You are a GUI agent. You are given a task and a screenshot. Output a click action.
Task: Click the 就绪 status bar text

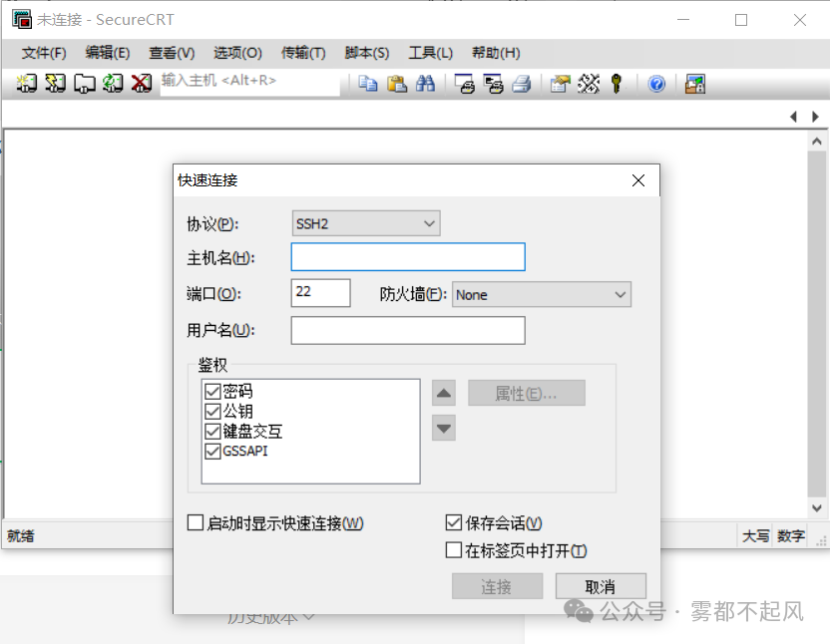(21, 536)
